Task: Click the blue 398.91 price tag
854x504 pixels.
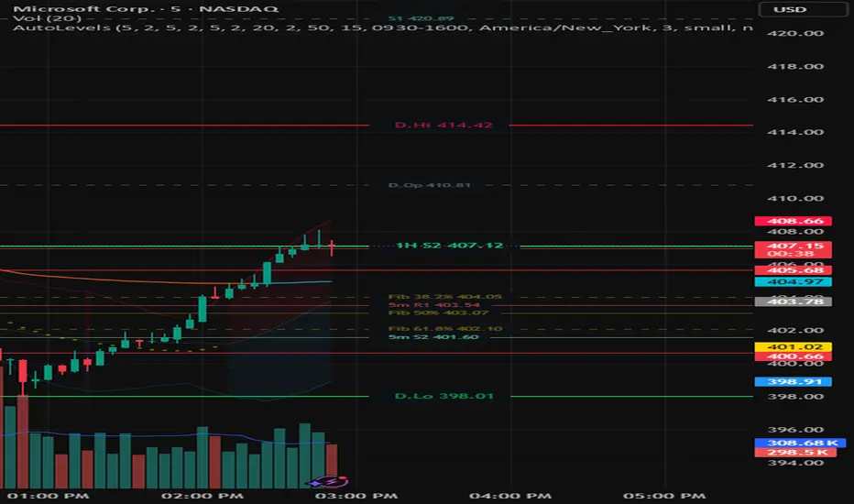Action: [x=793, y=382]
